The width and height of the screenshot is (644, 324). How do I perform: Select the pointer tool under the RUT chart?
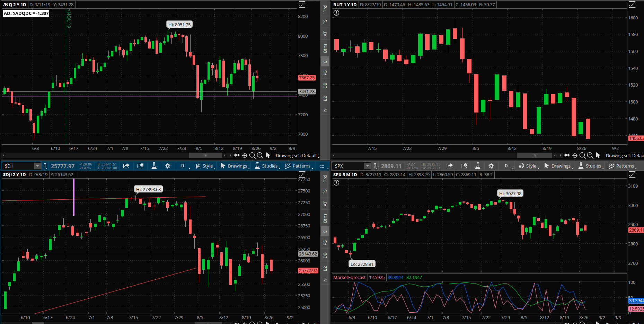(x=598, y=155)
